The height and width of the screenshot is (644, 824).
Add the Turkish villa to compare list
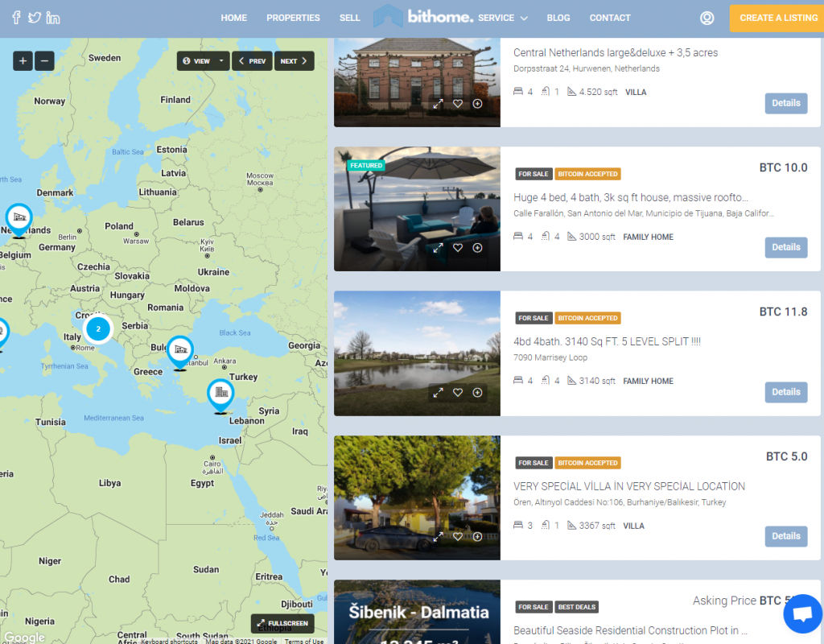coord(477,536)
